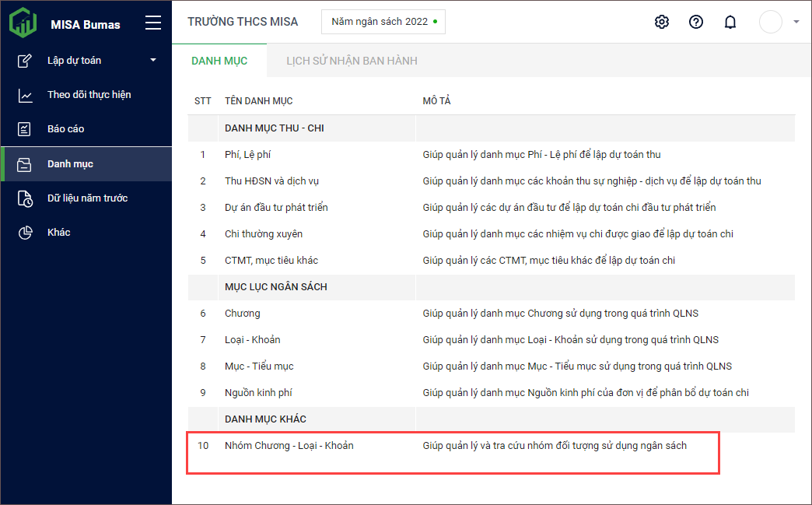Select the Danh mục tab
This screenshot has height=505, width=812.
pos(219,61)
